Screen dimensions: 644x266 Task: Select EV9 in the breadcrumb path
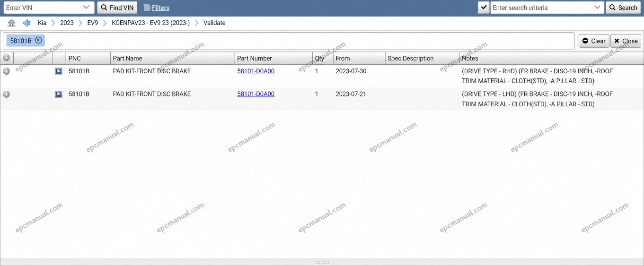coord(93,23)
